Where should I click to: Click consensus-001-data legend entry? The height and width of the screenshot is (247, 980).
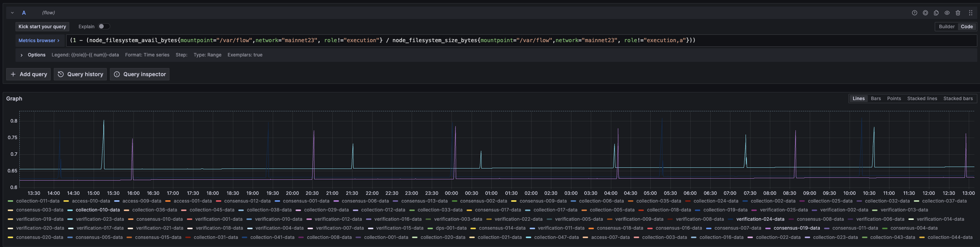(x=306, y=201)
